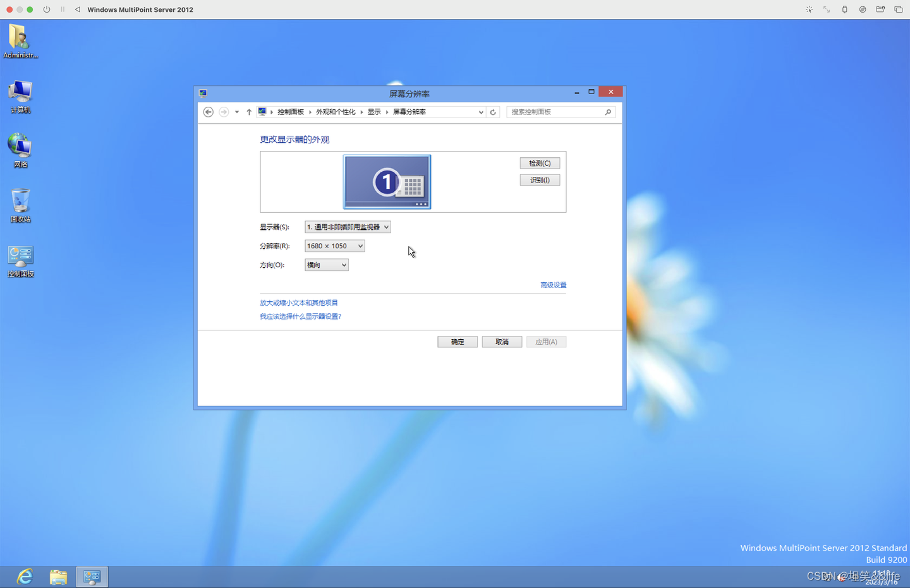This screenshot has width=910, height=588.
Task: Click the VM disc icon in toolbar
Action: tap(863, 9)
